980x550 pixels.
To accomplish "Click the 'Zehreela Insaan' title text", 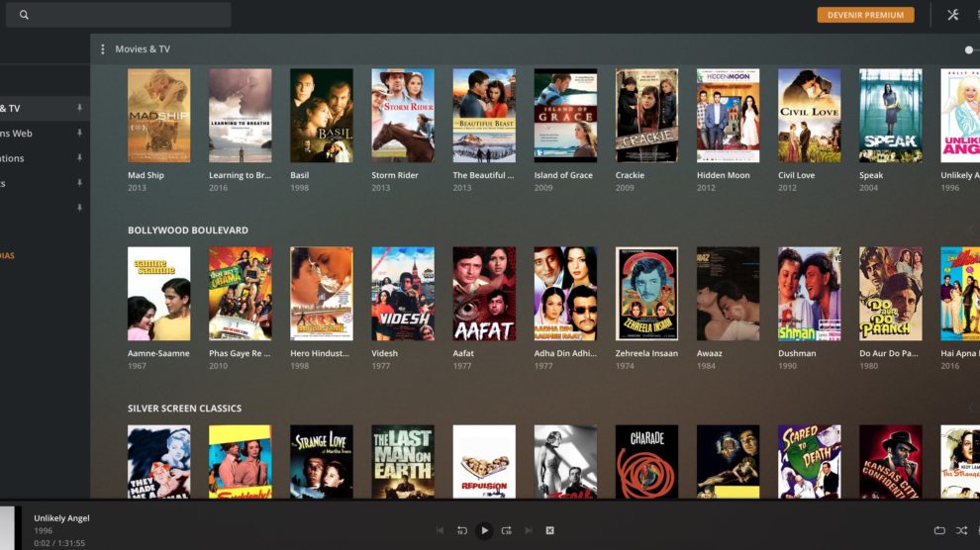I will [646, 353].
